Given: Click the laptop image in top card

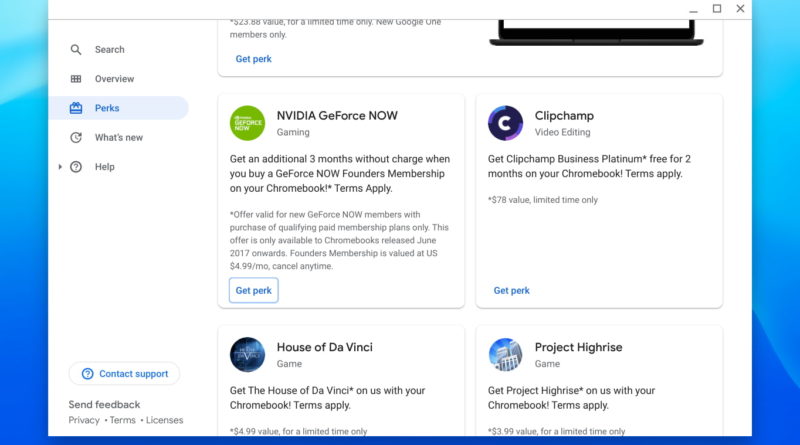Looking at the screenshot, I should pos(596,33).
